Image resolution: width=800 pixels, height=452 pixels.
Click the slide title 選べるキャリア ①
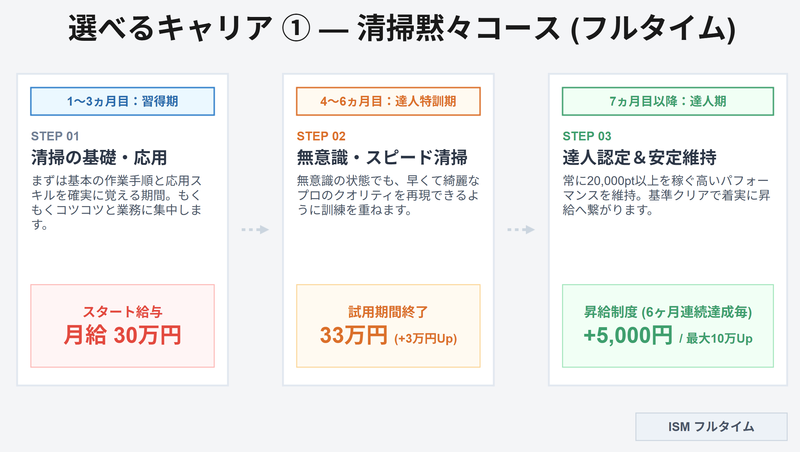[189, 28]
